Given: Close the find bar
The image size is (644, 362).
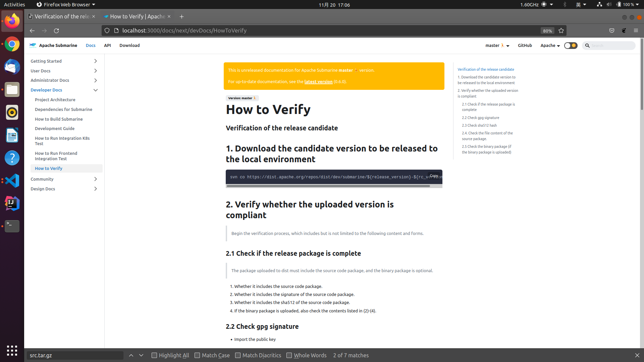Looking at the screenshot, I should click(x=637, y=355).
